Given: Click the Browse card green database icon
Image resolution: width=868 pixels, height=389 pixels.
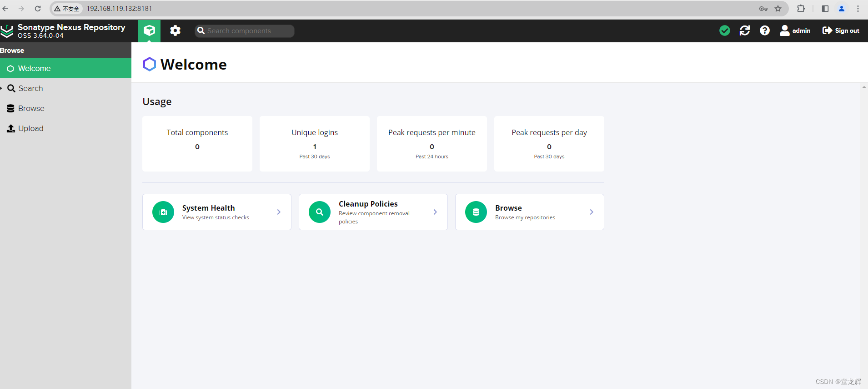Looking at the screenshot, I should pyautogui.click(x=476, y=212).
